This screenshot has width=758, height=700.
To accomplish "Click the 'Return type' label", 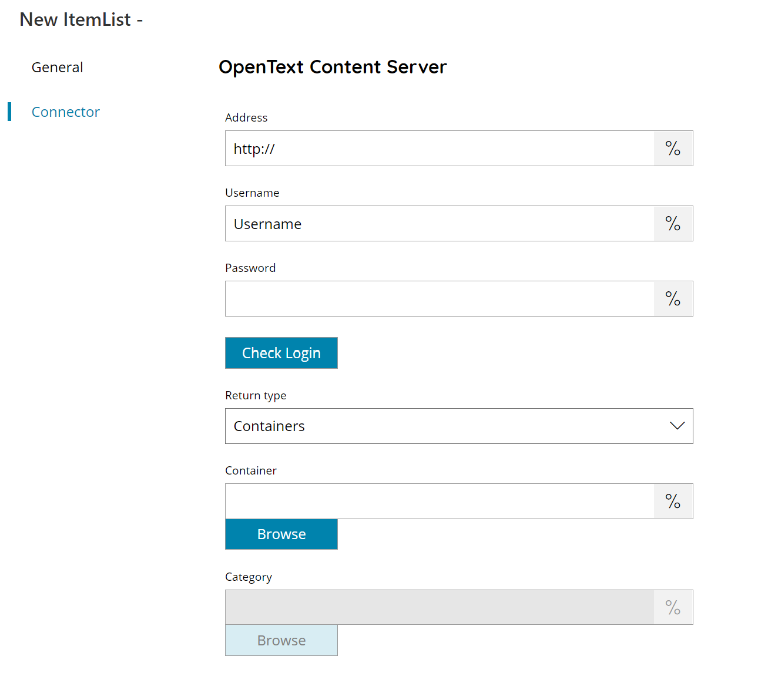I will click(x=256, y=396).
